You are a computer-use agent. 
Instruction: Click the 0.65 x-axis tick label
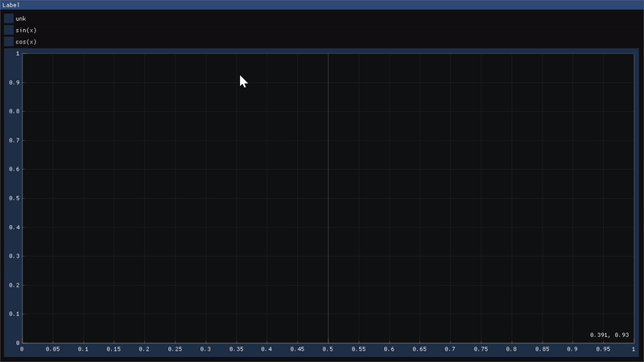pyautogui.click(x=419, y=349)
